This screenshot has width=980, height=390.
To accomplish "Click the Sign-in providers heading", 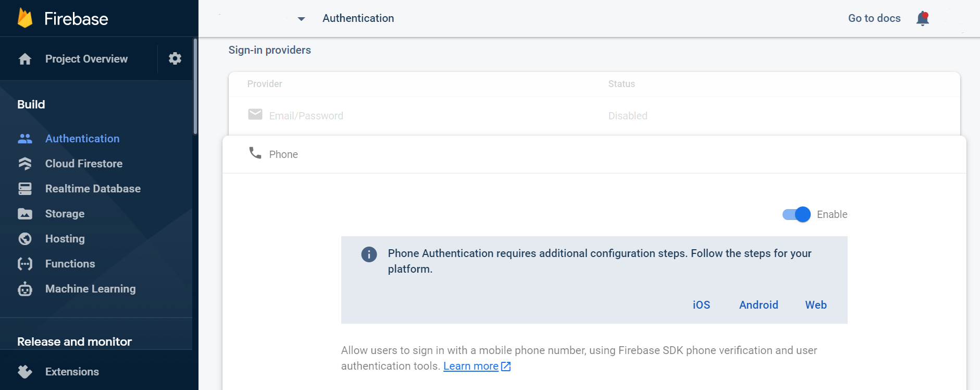I will click(x=269, y=50).
